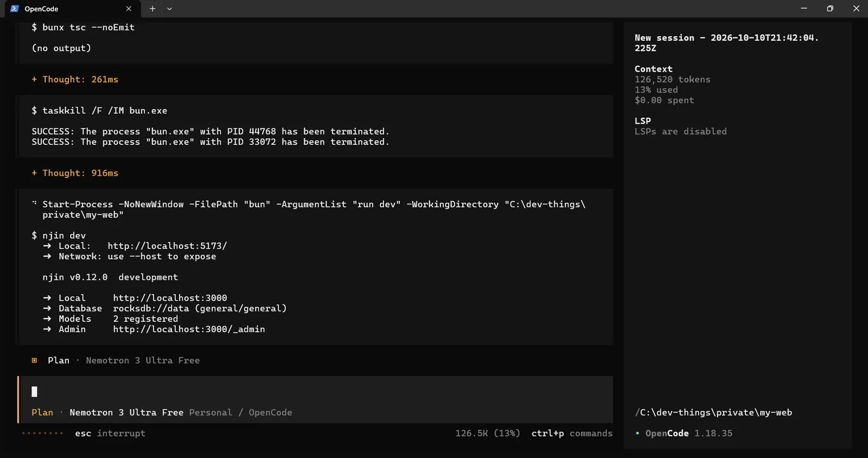Viewport: 868px width, 458px height.
Task: Click the "Personal / OpenCode" label in the prompt footer
Action: [x=240, y=412]
